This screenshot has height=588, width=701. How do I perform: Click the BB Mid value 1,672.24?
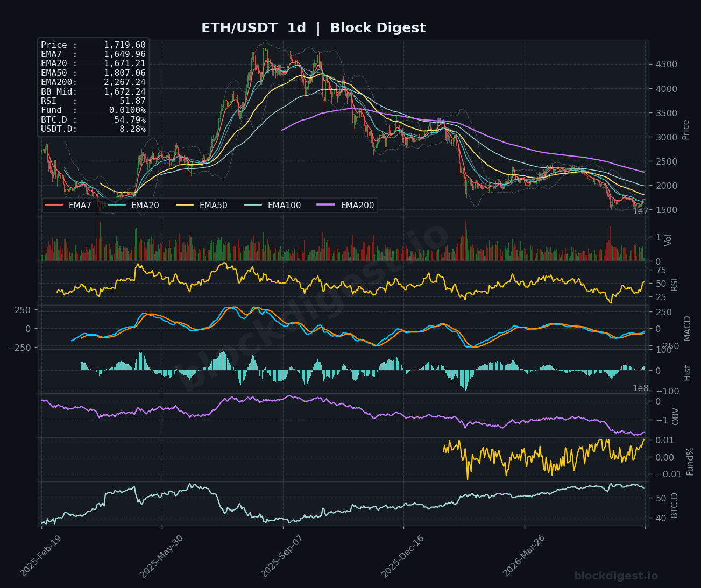click(125, 92)
